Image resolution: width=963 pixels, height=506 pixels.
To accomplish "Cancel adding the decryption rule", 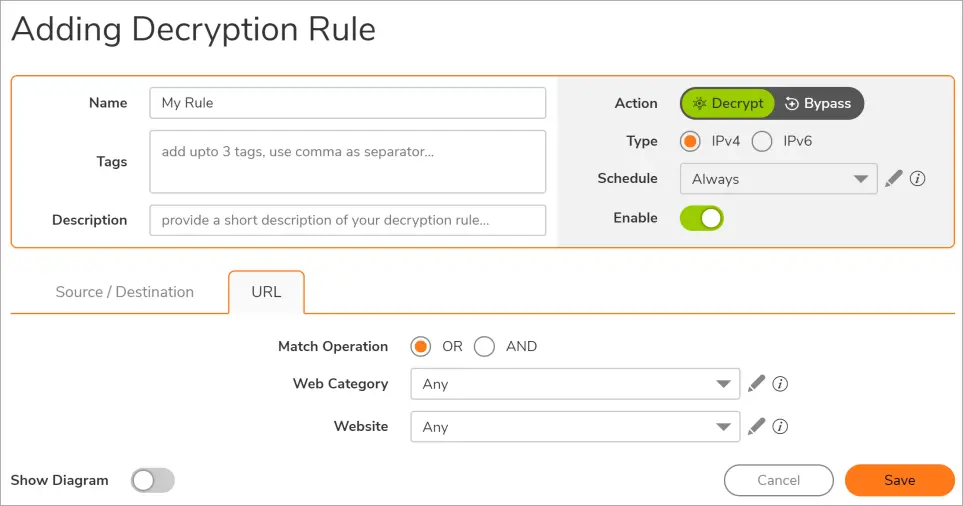I will point(778,480).
